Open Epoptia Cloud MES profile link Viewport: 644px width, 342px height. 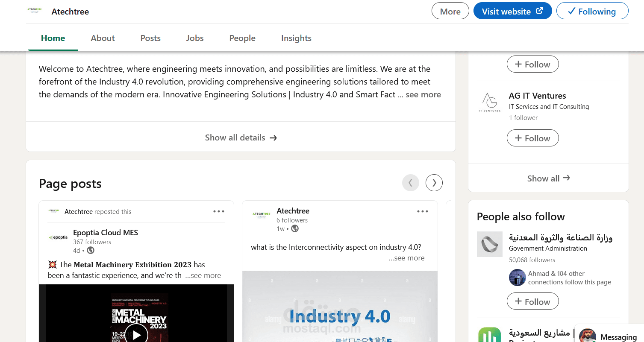[106, 233]
